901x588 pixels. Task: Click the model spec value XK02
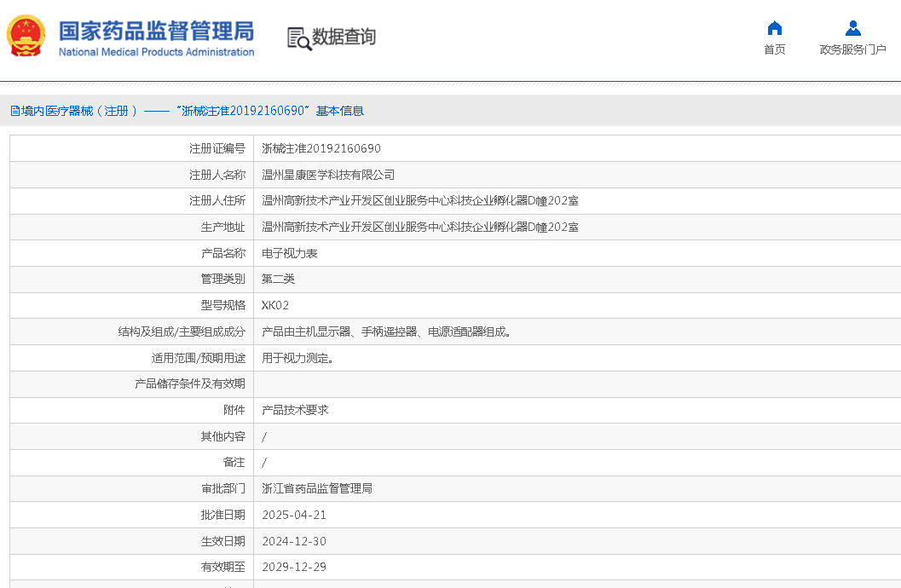click(275, 305)
